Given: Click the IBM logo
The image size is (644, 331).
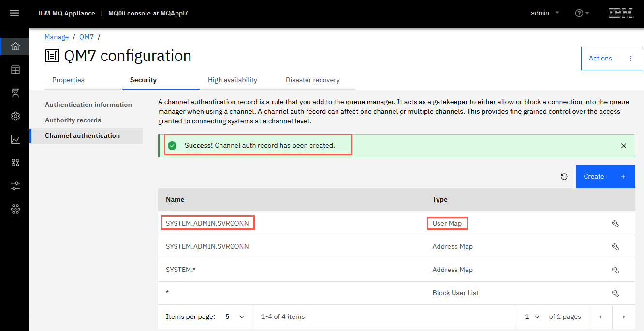Looking at the screenshot, I should tap(621, 13).
